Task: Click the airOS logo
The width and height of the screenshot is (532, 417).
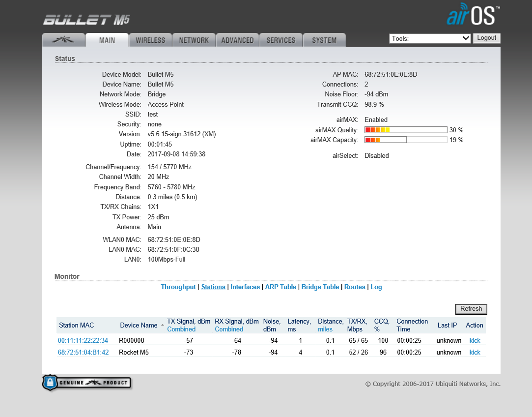Action: (473, 14)
